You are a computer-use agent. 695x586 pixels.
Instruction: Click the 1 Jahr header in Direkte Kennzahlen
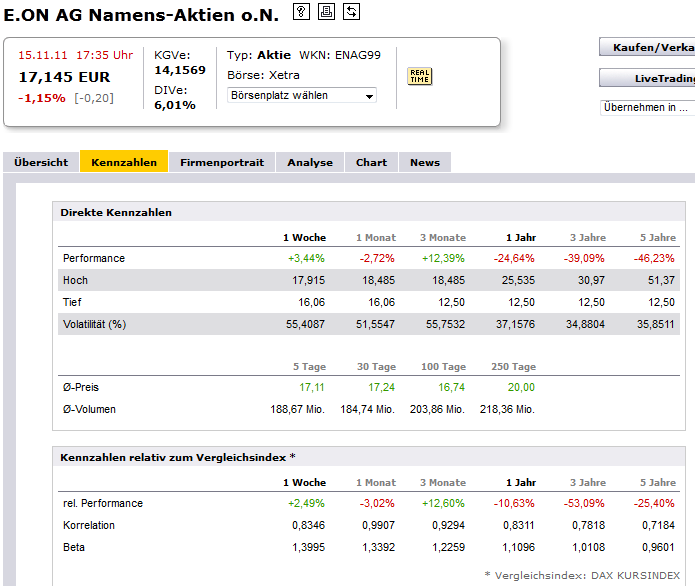coord(521,238)
